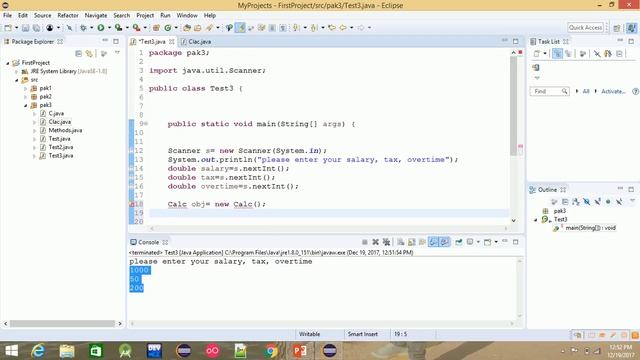Open Chrome from the Windows taskbar
The image size is (640, 360).
(x=271, y=351)
